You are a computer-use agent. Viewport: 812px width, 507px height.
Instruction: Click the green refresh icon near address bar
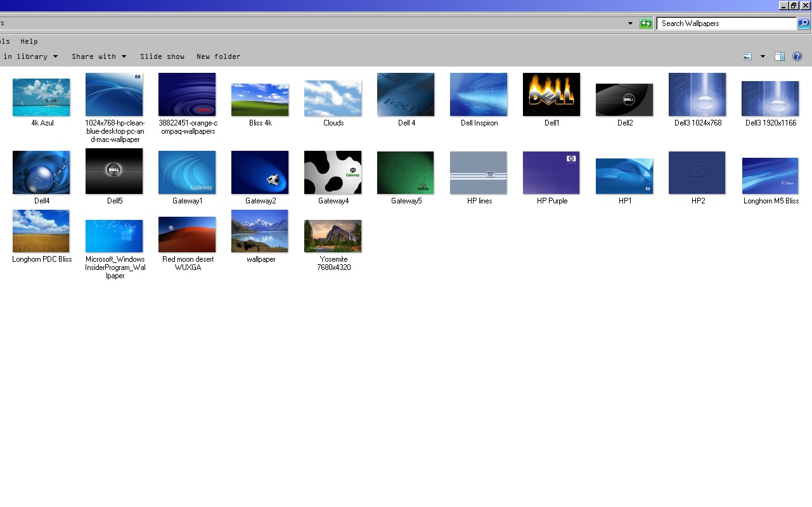646,23
